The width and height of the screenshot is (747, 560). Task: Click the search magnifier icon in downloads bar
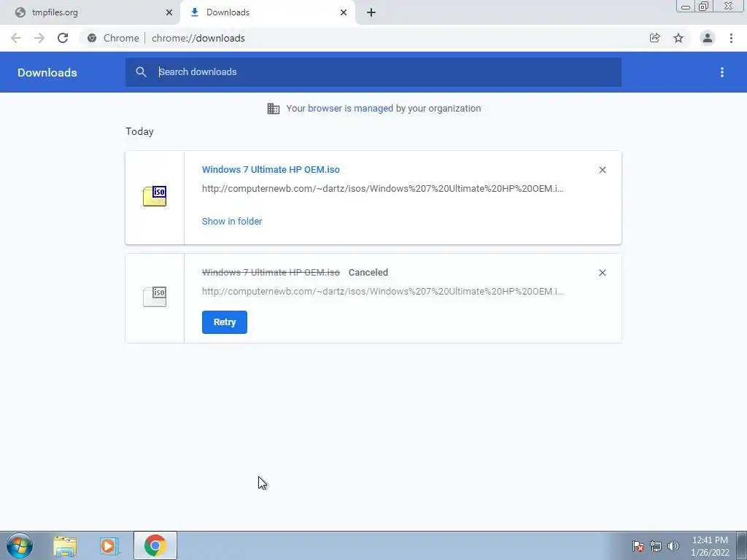(x=141, y=72)
